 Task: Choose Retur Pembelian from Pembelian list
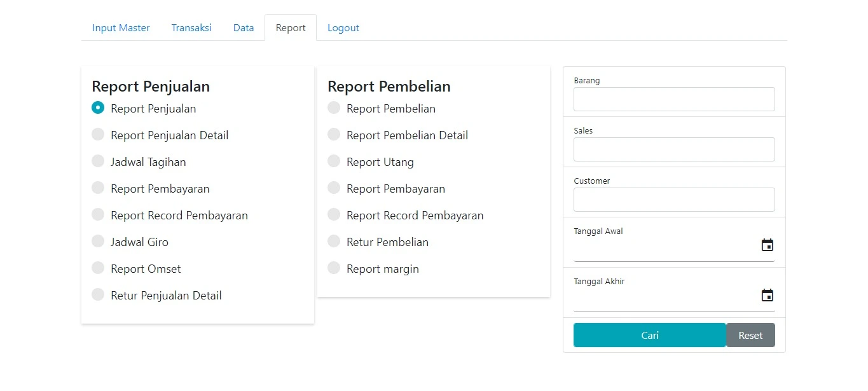point(334,241)
